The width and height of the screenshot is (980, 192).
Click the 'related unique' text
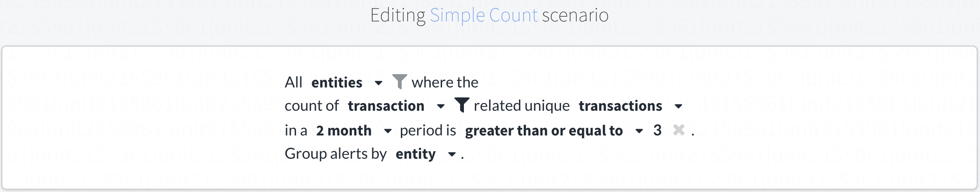522,106
